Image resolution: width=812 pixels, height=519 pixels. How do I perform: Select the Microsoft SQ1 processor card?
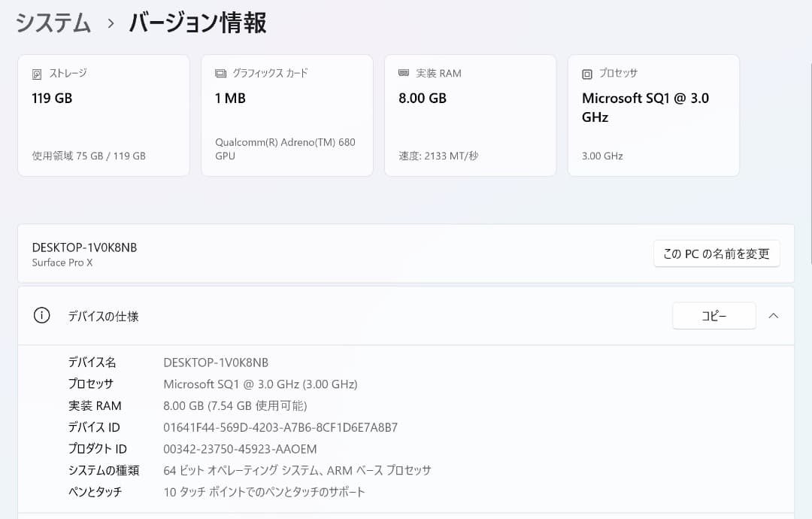tap(653, 114)
